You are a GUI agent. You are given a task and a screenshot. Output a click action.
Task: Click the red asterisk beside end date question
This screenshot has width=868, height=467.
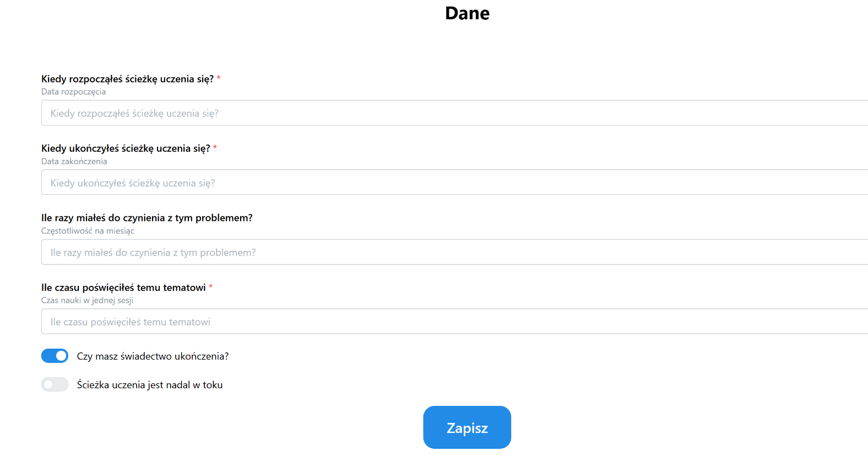215,147
